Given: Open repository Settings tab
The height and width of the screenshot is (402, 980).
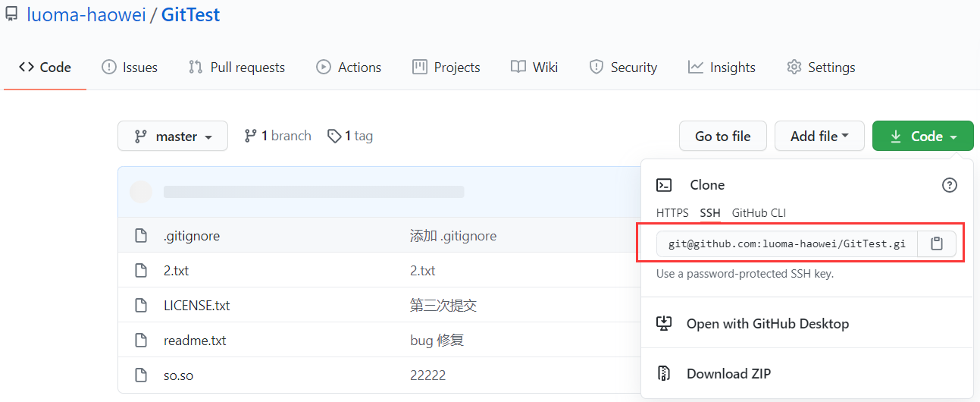Looking at the screenshot, I should point(821,68).
